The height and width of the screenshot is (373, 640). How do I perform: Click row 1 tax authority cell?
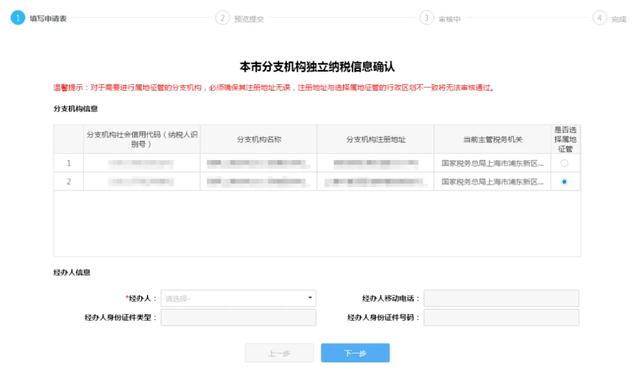tap(492, 163)
